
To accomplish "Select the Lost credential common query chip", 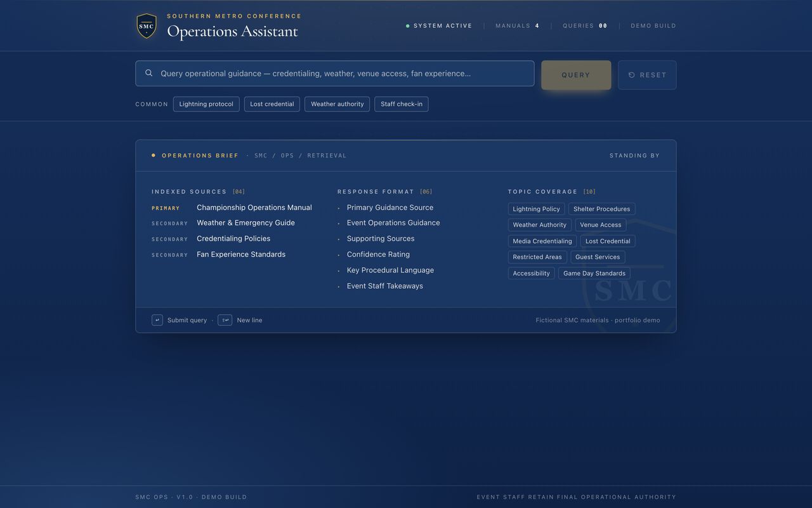I will pyautogui.click(x=272, y=104).
